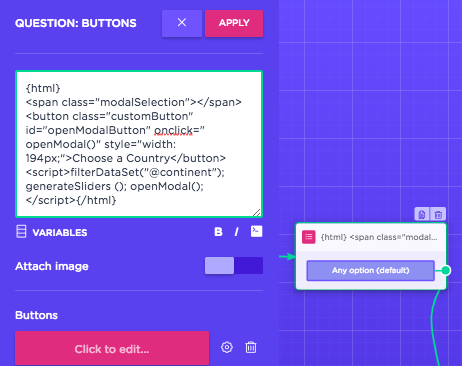This screenshot has width=462, height=366.
Task: Click the textarea resize handle
Action: tap(257, 213)
